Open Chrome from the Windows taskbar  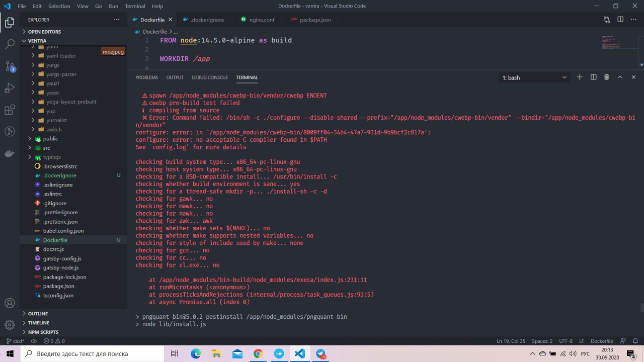258,354
